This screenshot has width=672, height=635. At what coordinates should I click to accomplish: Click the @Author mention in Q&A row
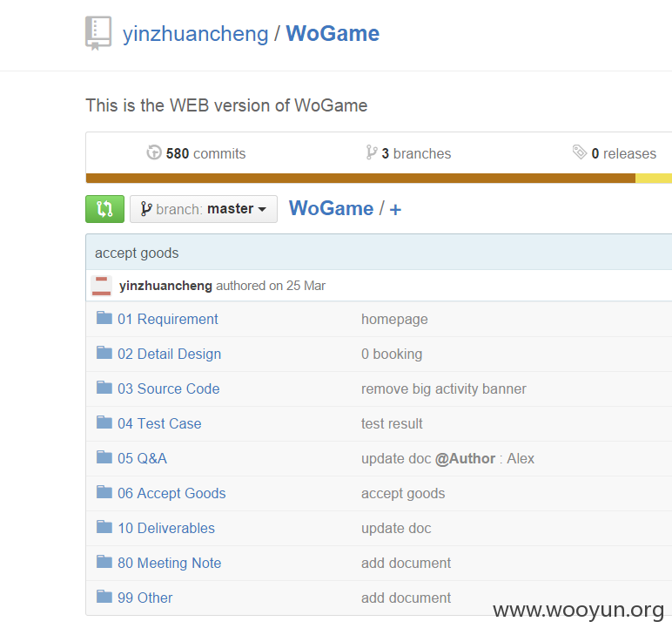[465, 459]
